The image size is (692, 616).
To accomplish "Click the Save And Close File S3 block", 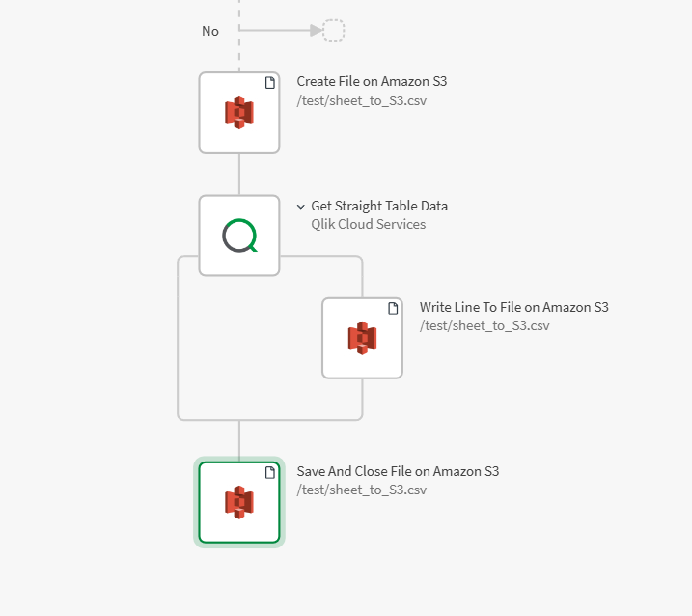I will click(x=238, y=502).
